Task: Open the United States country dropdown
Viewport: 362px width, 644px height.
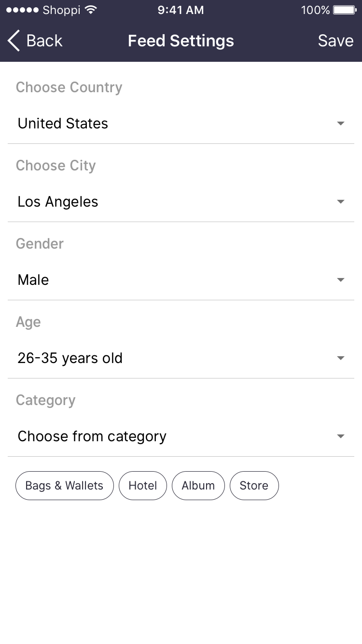Action: point(63,124)
